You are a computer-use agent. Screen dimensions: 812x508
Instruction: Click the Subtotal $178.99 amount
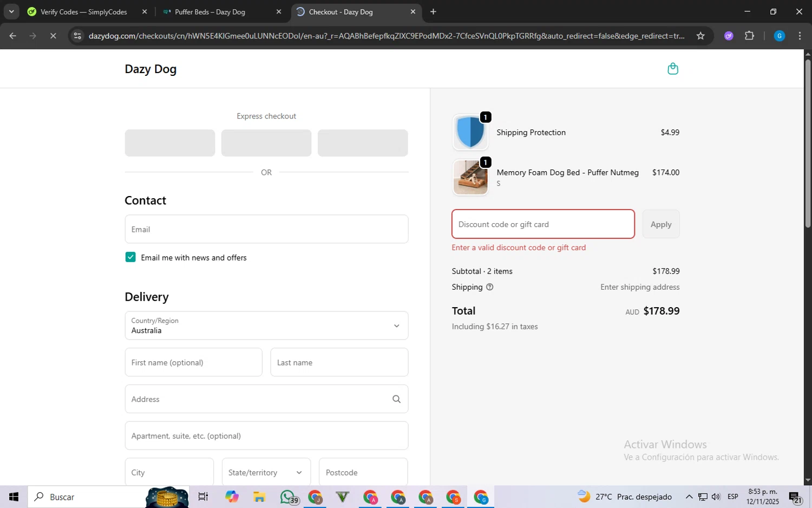666,271
